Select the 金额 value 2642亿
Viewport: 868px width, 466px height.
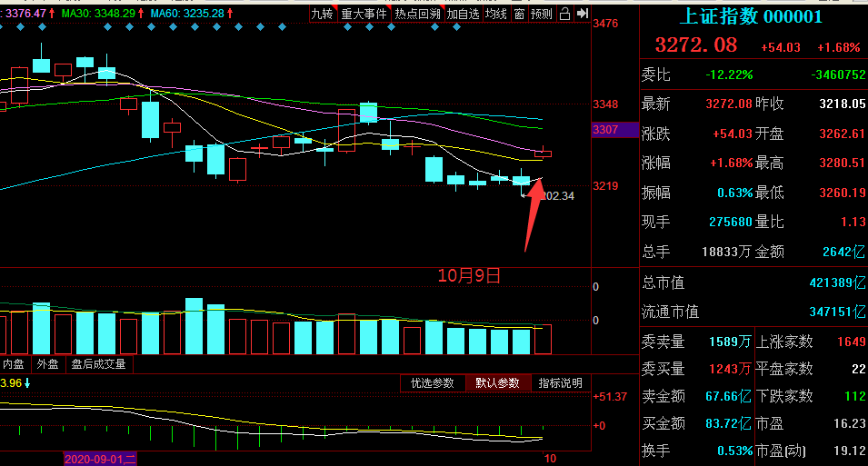point(843,252)
